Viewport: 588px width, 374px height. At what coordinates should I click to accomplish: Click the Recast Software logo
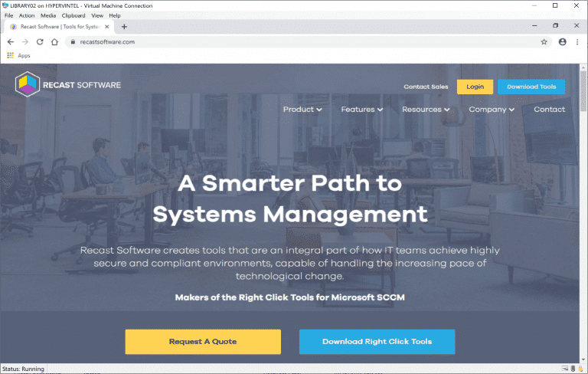click(x=68, y=85)
